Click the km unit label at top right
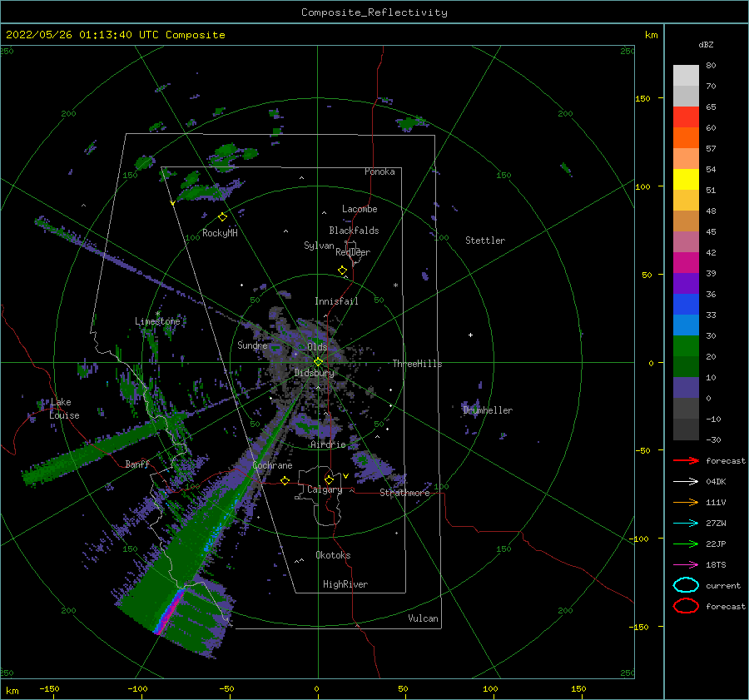Screen dimensions: 749x700 pyautogui.click(x=651, y=35)
